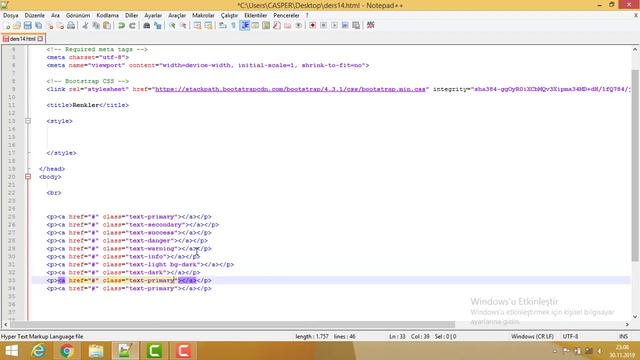This screenshot has width=640, height=360.
Task: Save the current file with toolbar icon
Action: coord(27,25)
